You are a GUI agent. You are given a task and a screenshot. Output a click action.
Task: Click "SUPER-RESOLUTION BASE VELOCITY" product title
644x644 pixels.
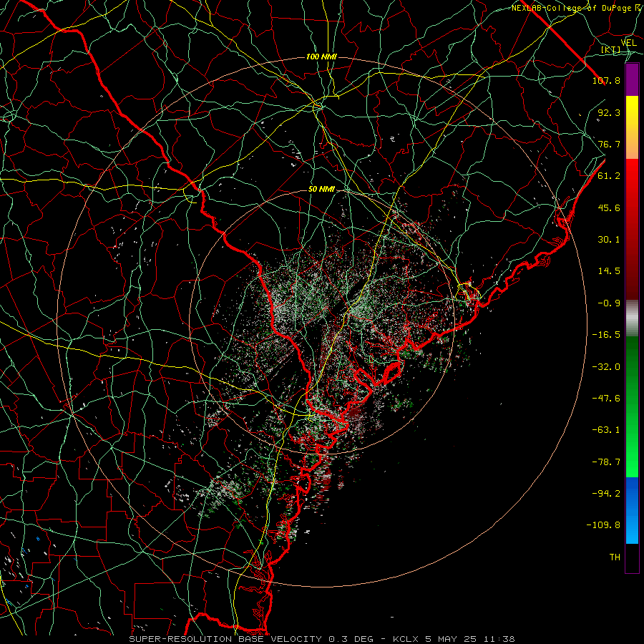click(x=225, y=639)
